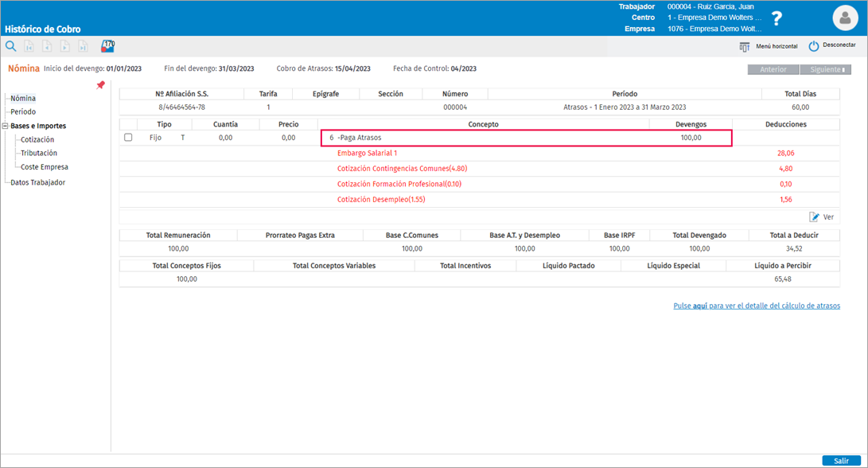868x468 pixels.
Task: Click the Anterior button
Action: [x=773, y=69]
